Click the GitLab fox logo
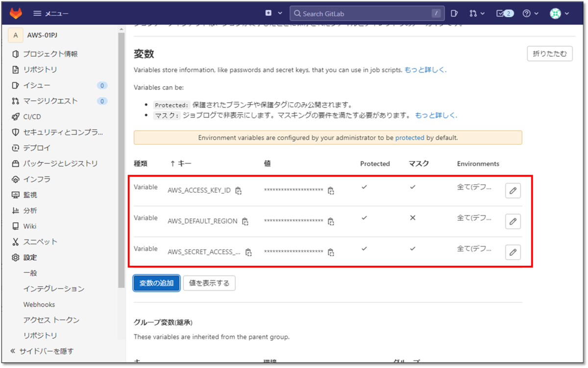This screenshot has height=368, width=588. tap(15, 13)
